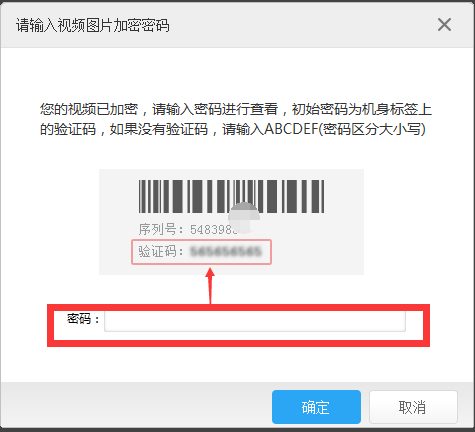This screenshot has height=432, width=475.
Task: Cancel using the 取消 button
Action: click(x=413, y=407)
